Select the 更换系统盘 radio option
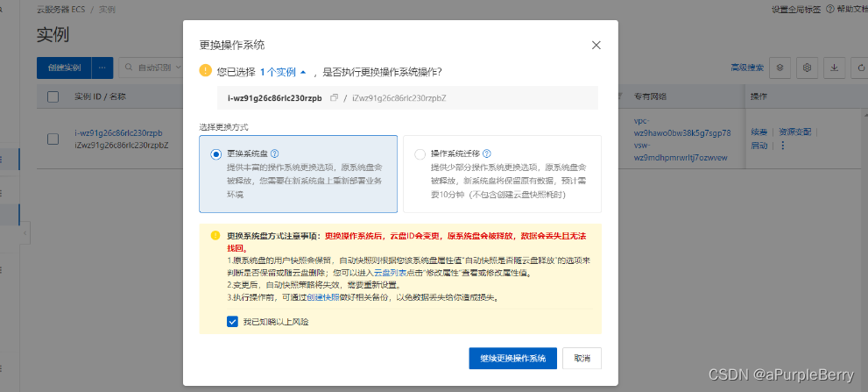 (x=215, y=154)
